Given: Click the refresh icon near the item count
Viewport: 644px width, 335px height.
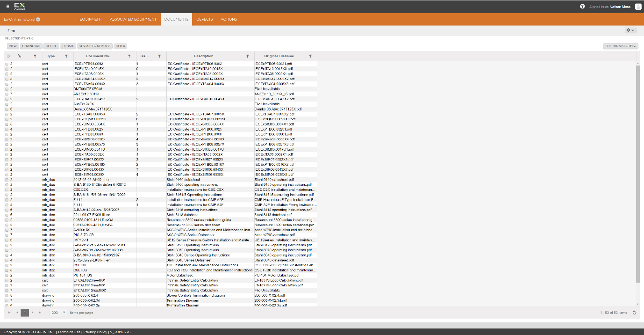Looking at the screenshot, I should pos(635,313).
